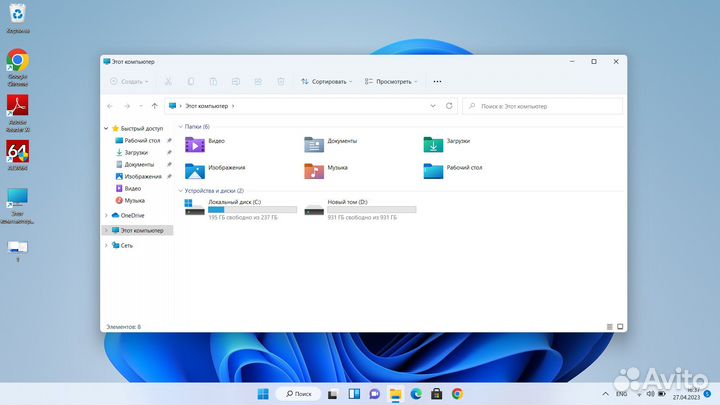Switch to large icons view in status bar

(620, 327)
